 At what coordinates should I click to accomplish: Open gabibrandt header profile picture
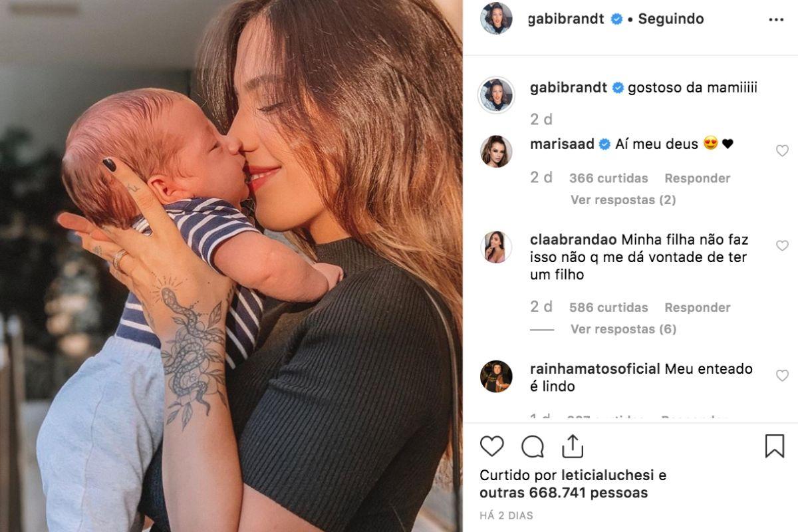[496, 18]
